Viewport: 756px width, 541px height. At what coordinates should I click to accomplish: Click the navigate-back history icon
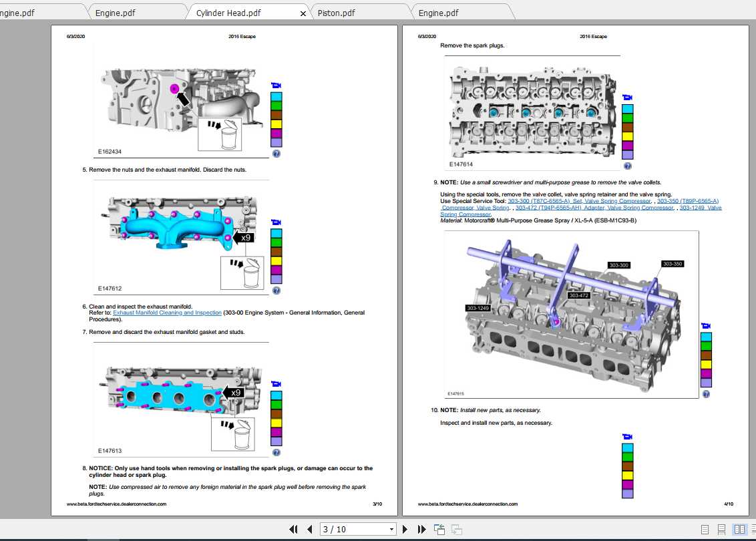[x=439, y=529]
